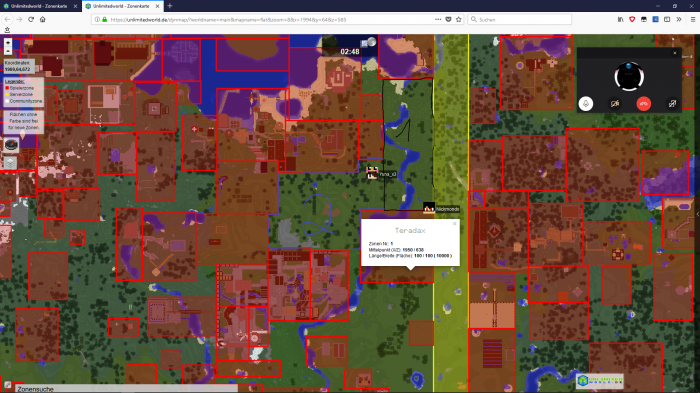Hang up the call with the red button

(643, 104)
